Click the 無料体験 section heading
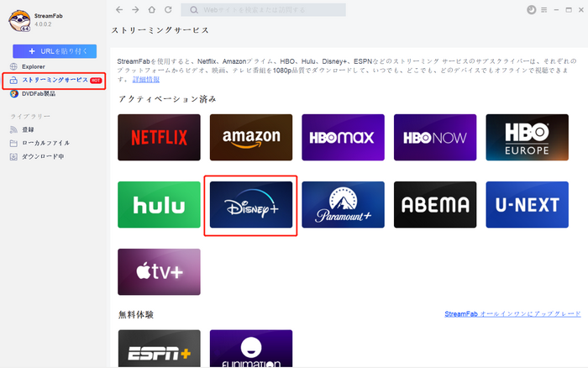 [136, 315]
